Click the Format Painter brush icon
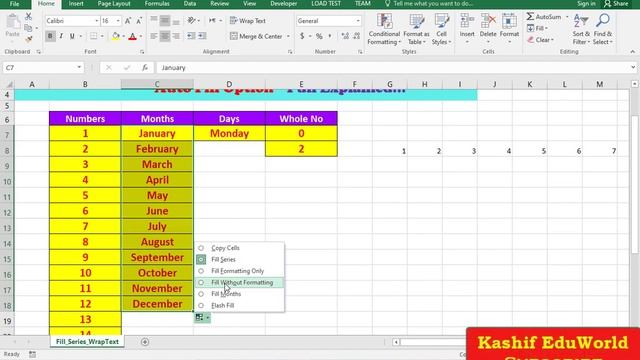 click(28, 39)
